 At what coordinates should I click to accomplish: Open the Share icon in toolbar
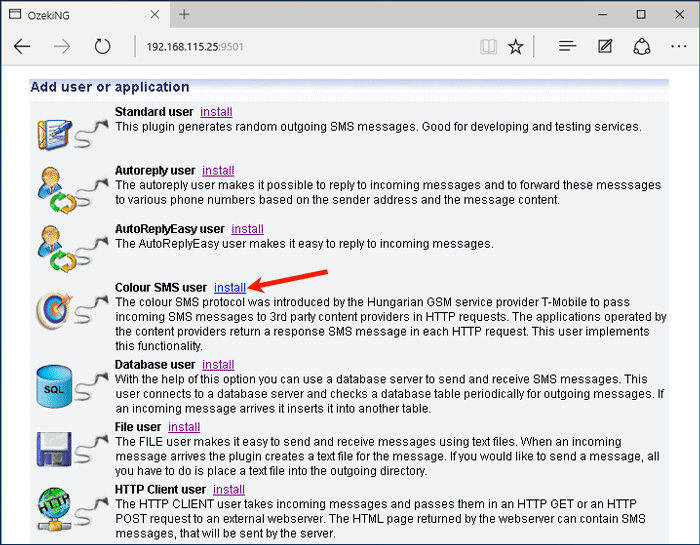[642, 46]
